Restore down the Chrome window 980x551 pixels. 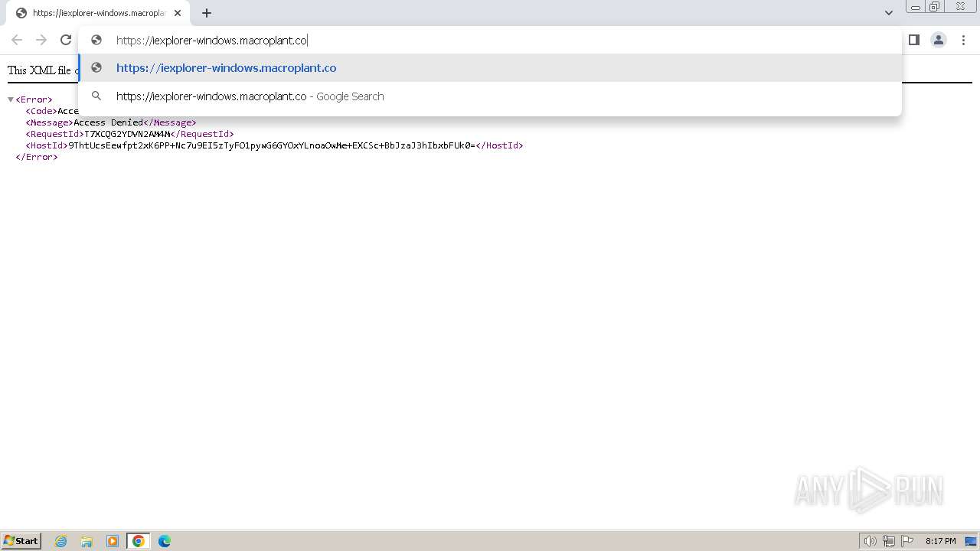point(935,7)
